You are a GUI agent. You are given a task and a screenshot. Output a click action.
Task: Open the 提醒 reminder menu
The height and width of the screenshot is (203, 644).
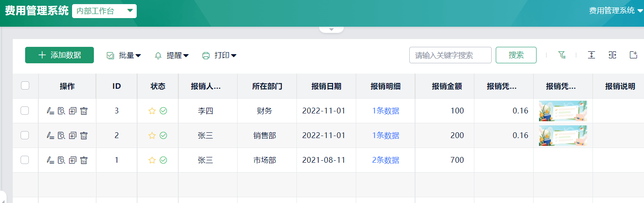pyautogui.click(x=172, y=55)
